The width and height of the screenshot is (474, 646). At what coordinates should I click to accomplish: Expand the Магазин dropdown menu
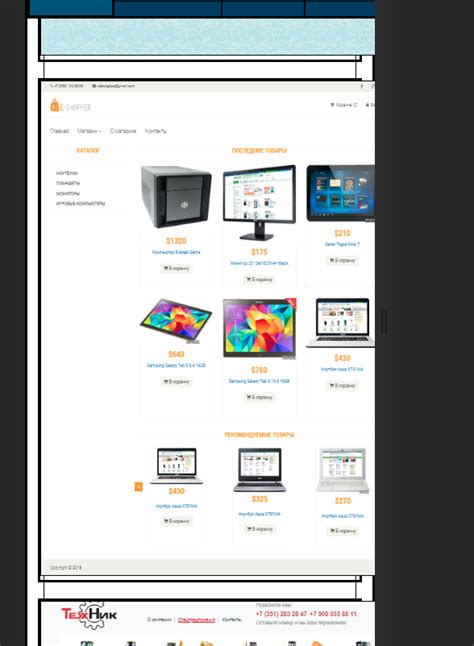coord(89,131)
